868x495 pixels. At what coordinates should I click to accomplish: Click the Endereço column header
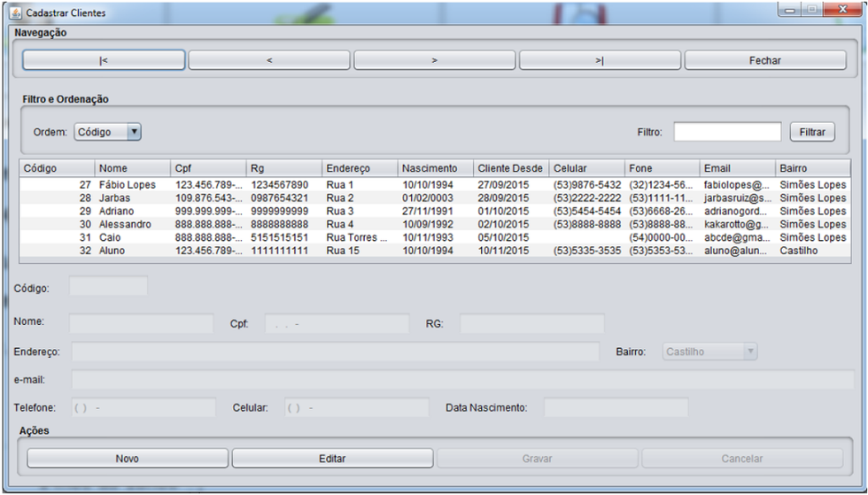360,168
